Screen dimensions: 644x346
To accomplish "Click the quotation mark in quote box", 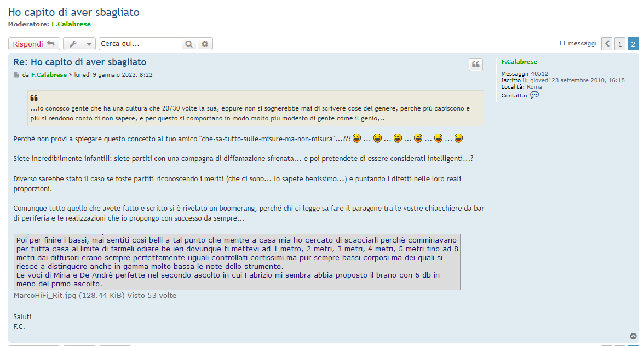I will [34, 97].
